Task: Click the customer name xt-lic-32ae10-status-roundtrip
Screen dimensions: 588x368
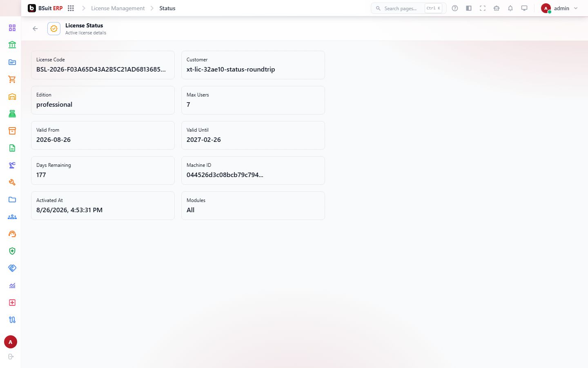Action: pyautogui.click(x=231, y=70)
